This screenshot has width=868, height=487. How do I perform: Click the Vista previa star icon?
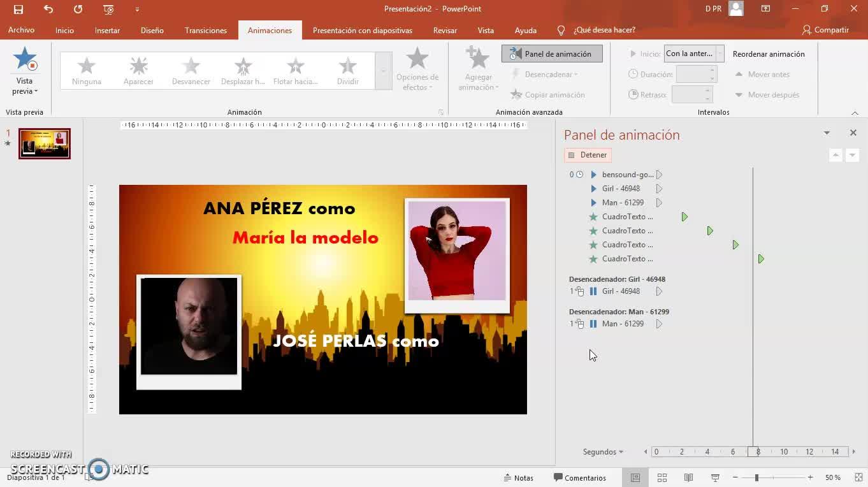[25, 59]
